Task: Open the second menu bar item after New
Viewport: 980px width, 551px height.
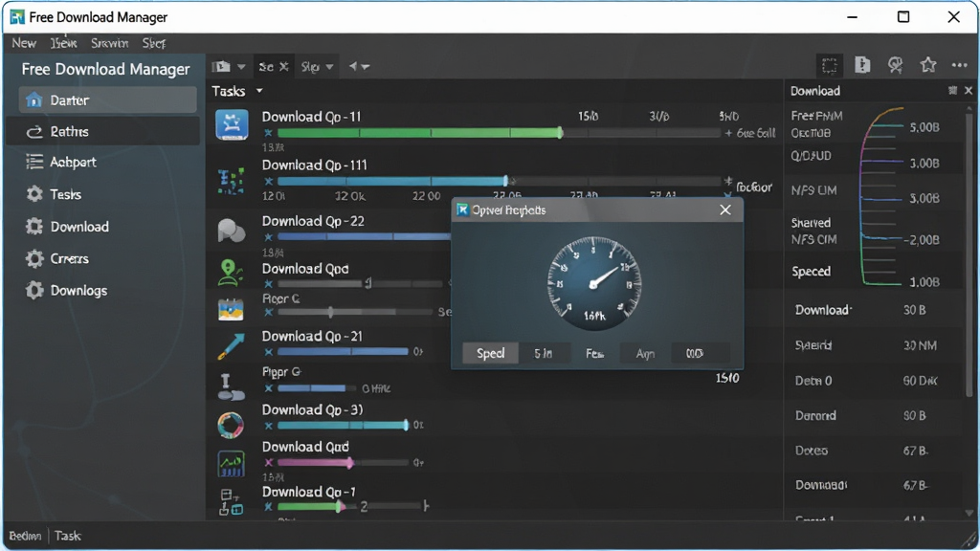Action: pyautogui.click(x=64, y=43)
